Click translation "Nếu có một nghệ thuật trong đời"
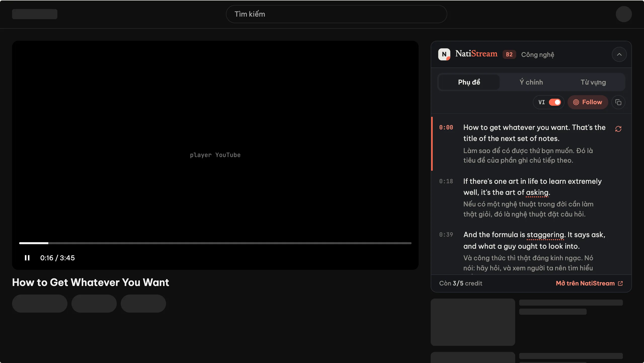Image resolution: width=644 pixels, height=363 pixels. [x=528, y=209]
